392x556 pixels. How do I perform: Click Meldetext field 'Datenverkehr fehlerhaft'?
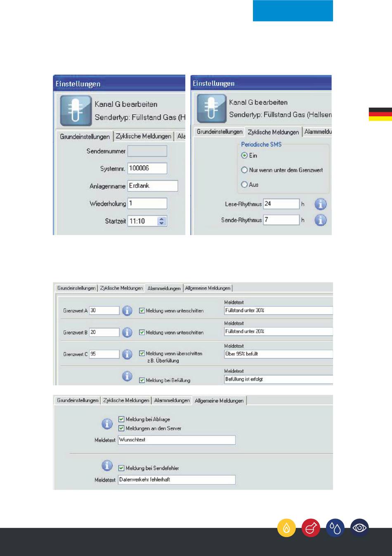click(177, 480)
